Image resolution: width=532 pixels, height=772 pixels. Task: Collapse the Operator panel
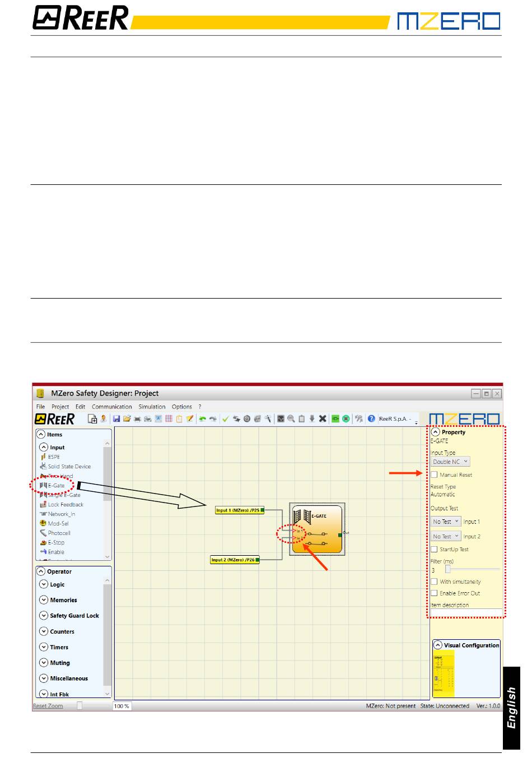[x=41, y=571]
